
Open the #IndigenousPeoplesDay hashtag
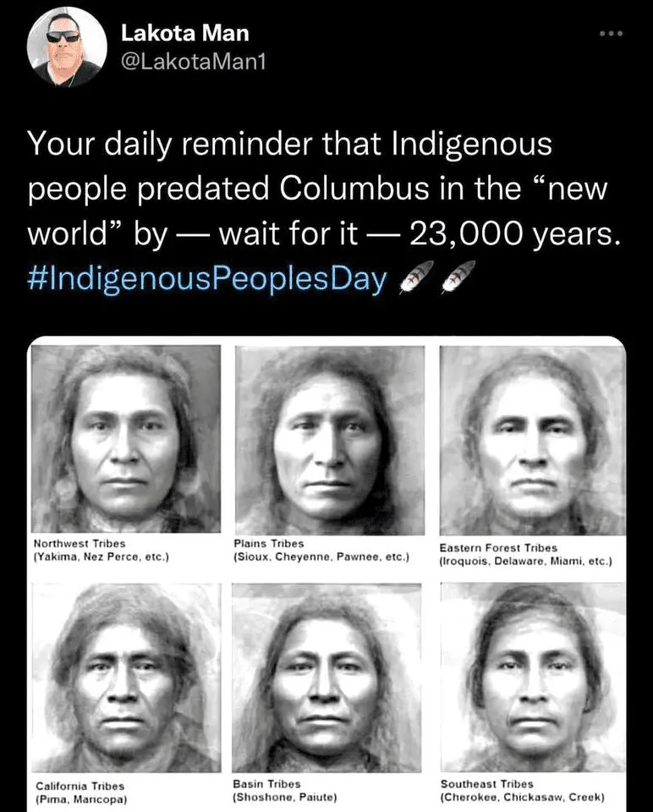[207, 278]
